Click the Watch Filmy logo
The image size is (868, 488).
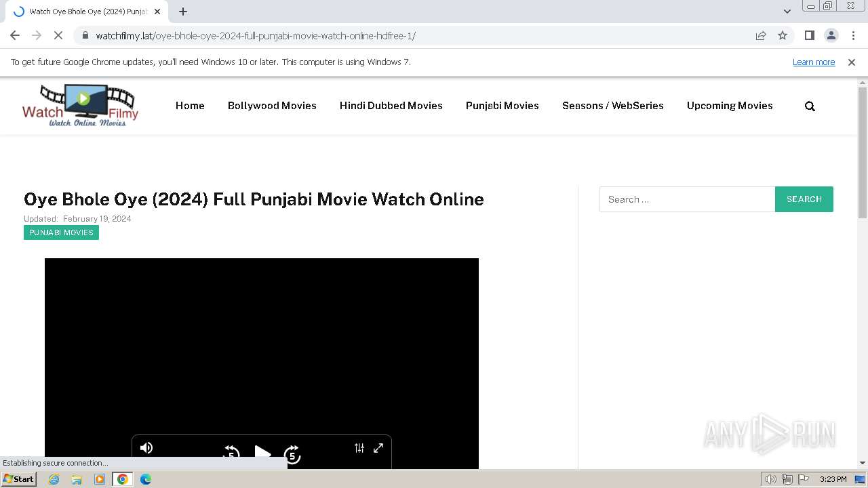click(80, 105)
